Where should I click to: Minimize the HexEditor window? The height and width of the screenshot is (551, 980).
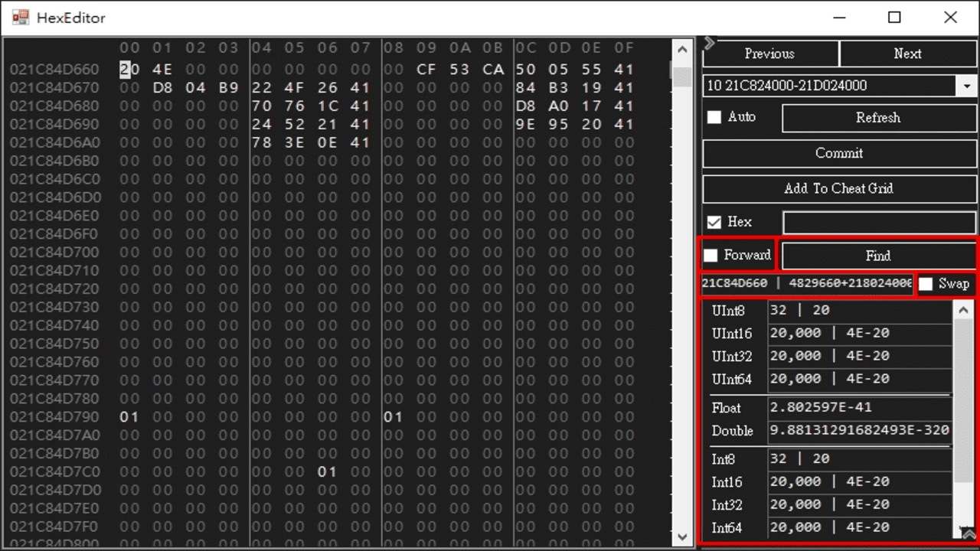pyautogui.click(x=838, y=18)
